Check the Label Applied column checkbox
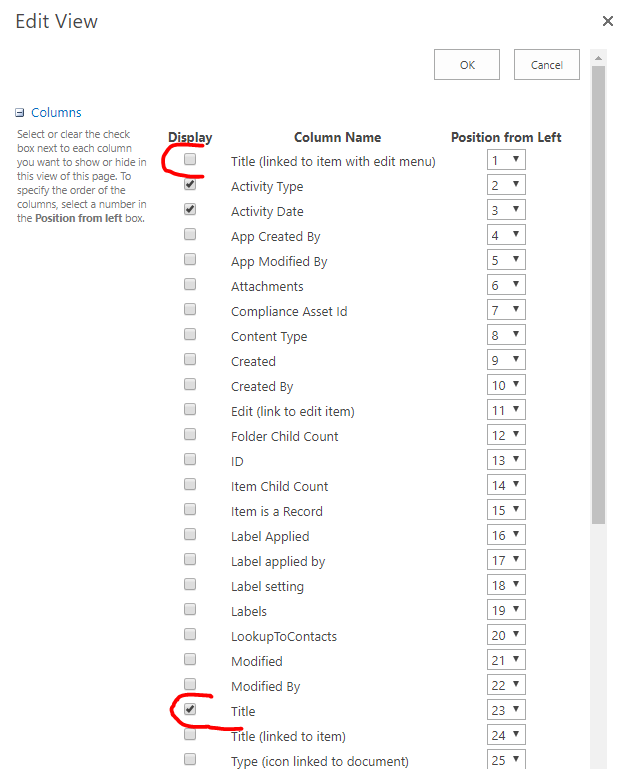The image size is (622, 769). pos(190,535)
